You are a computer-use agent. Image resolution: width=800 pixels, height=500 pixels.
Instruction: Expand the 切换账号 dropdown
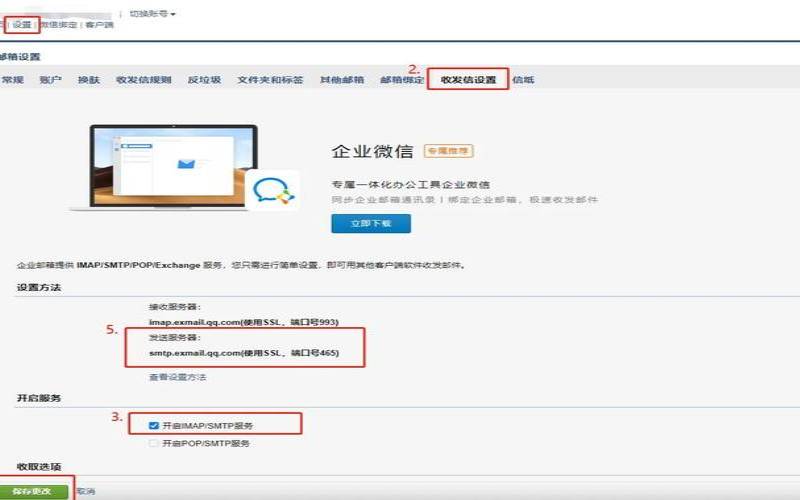(x=152, y=14)
